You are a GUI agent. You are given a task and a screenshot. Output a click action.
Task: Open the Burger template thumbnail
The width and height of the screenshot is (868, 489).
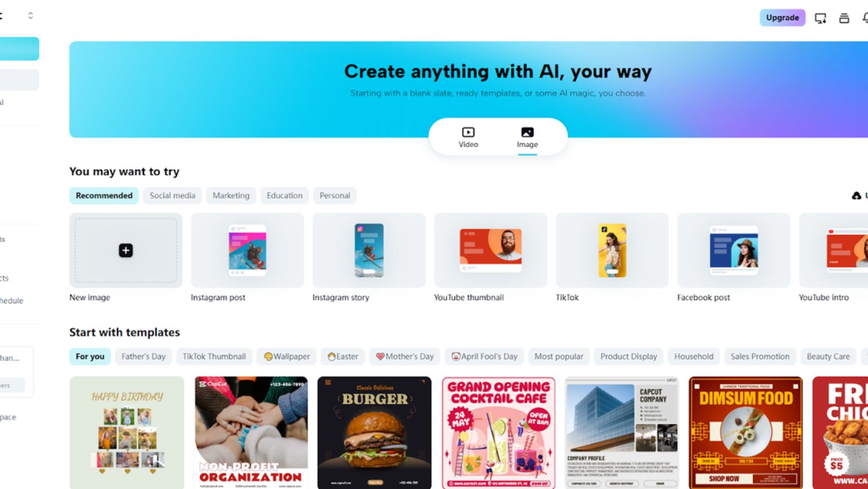click(x=374, y=432)
